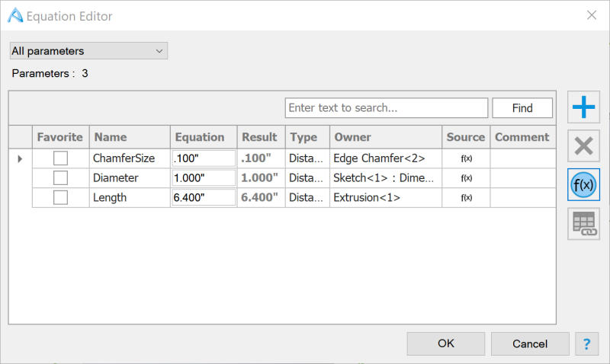Click the gray X delete parameter icon
This screenshot has height=364, width=610.
583,146
